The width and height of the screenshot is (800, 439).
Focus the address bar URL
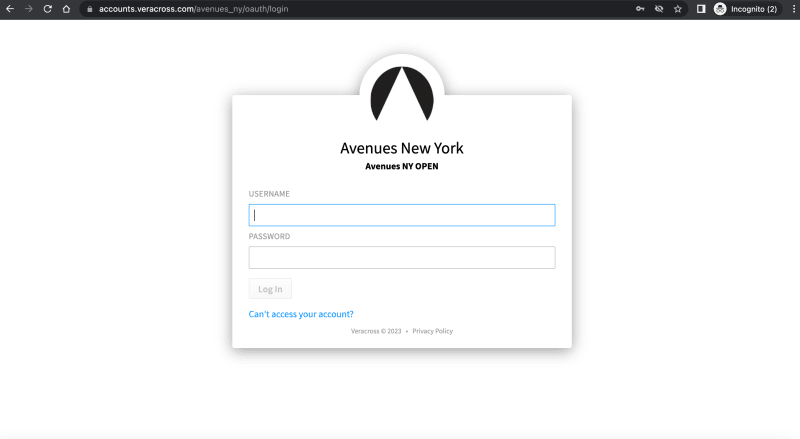point(193,9)
